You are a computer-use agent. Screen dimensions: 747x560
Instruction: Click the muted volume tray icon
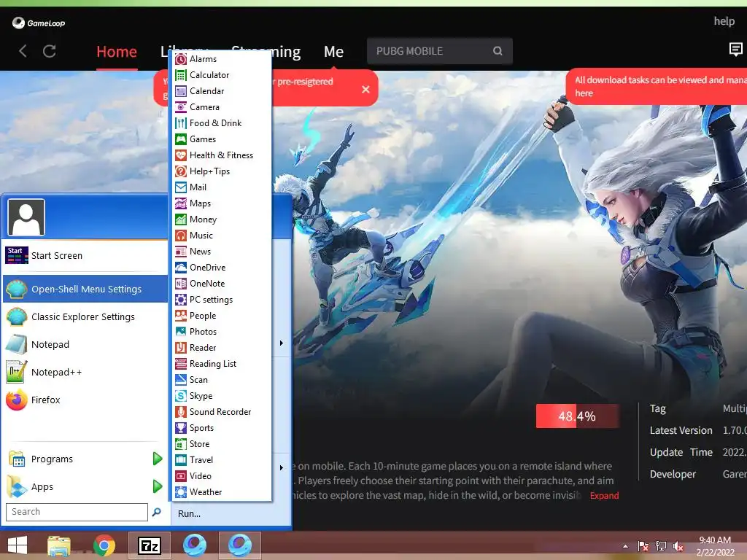coord(678,547)
